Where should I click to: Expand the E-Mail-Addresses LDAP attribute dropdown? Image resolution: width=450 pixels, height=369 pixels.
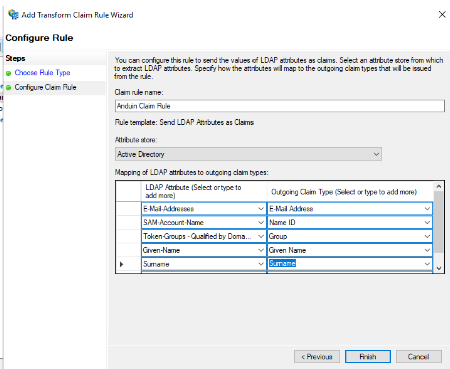(x=261, y=209)
